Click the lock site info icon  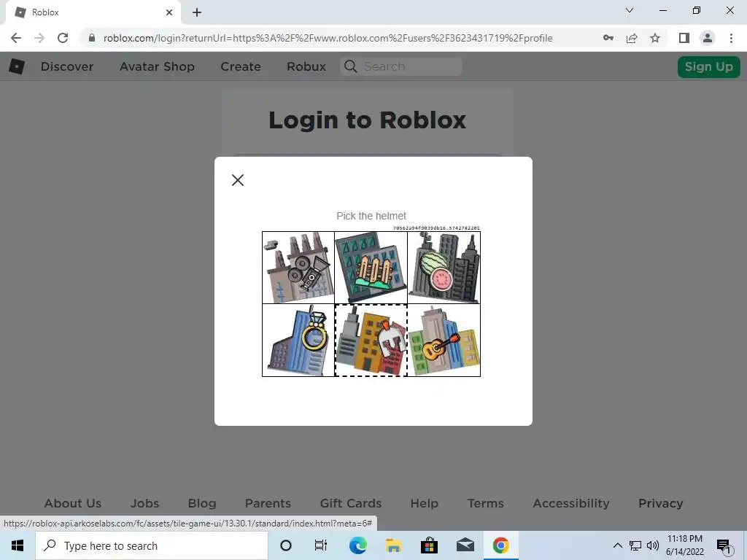tap(92, 38)
